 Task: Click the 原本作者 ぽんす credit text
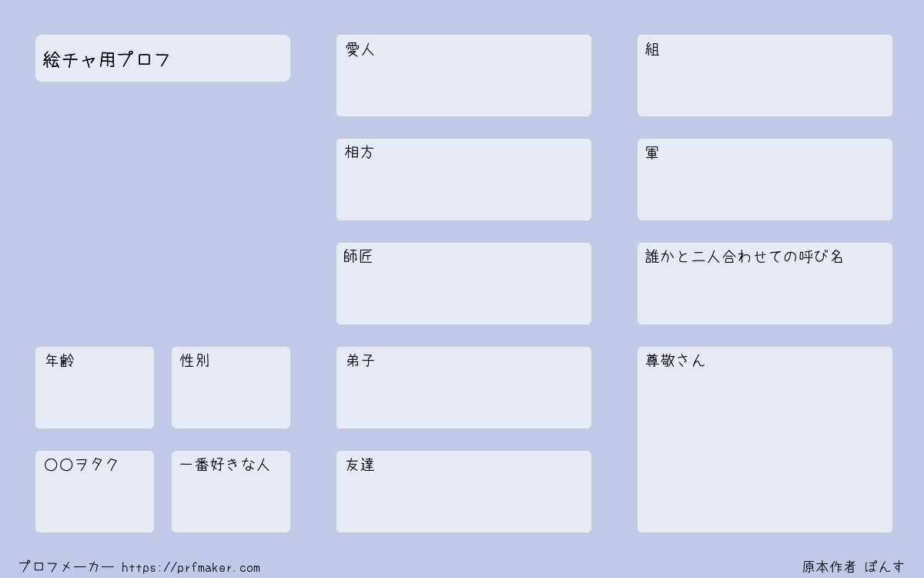(854, 567)
